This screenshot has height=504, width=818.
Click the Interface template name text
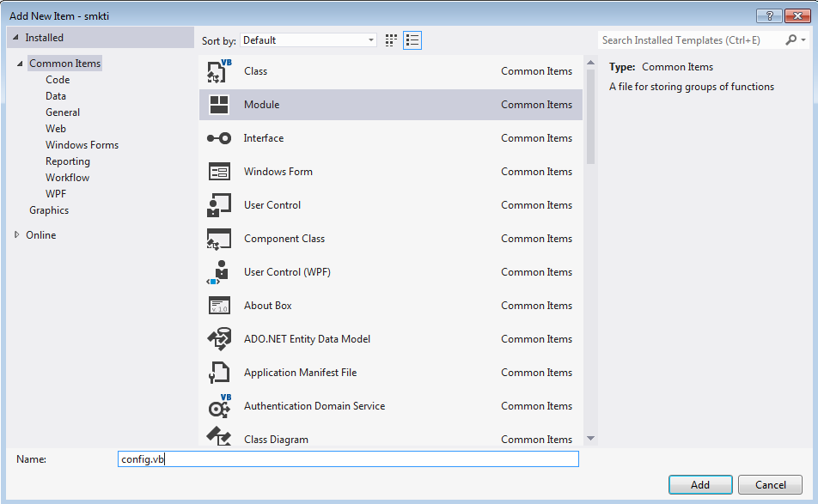pyautogui.click(x=264, y=138)
